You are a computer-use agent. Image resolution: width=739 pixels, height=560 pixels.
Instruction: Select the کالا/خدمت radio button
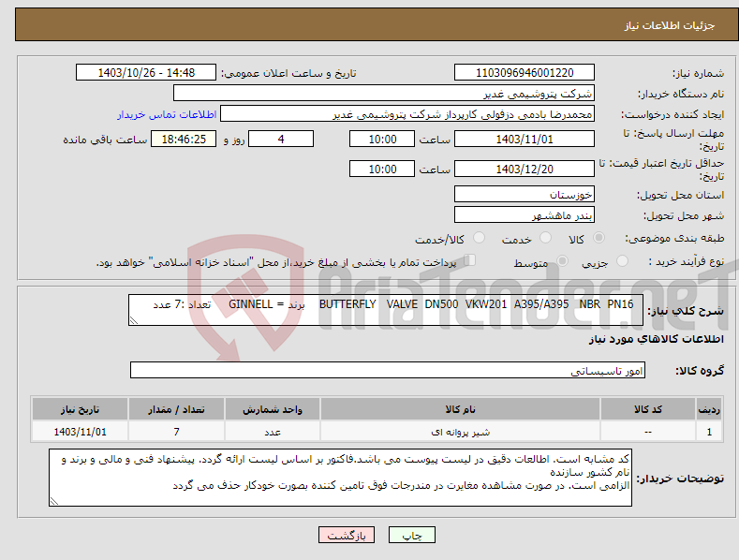pyautogui.click(x=479, y=238)
